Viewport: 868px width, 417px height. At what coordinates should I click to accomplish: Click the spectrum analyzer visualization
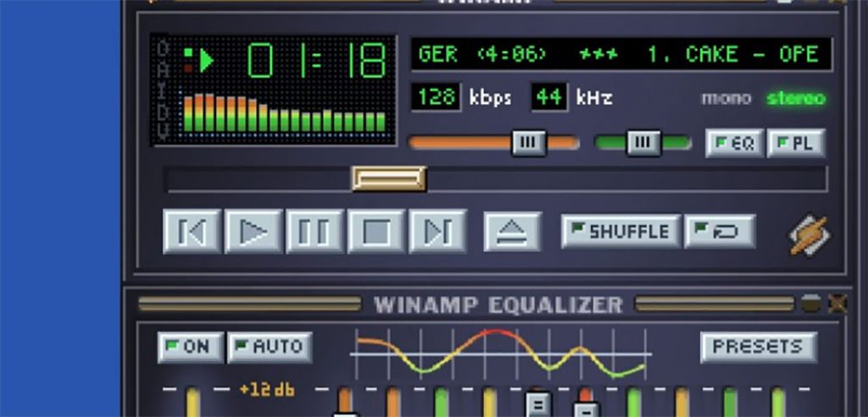284,113
